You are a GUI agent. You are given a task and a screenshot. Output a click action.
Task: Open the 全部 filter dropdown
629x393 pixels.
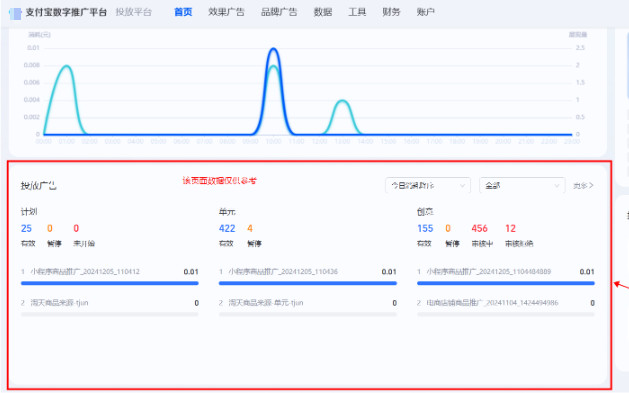click(522, 185)
